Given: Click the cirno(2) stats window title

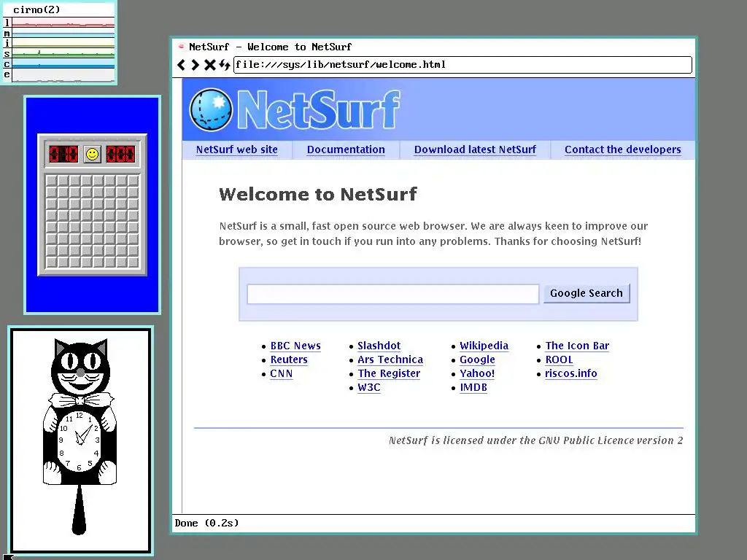Looking at the screenshot, I should (36, 9).
